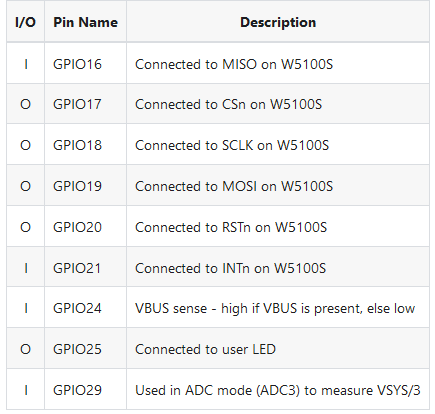Click the I/O column header
This screenshot has height=414, width=435.
(25, 22)
